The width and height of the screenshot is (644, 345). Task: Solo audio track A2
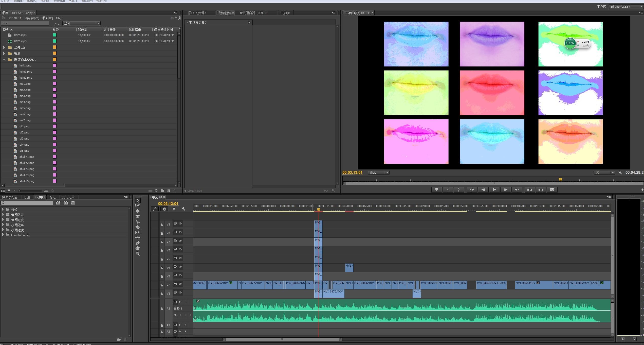[185, 325]
